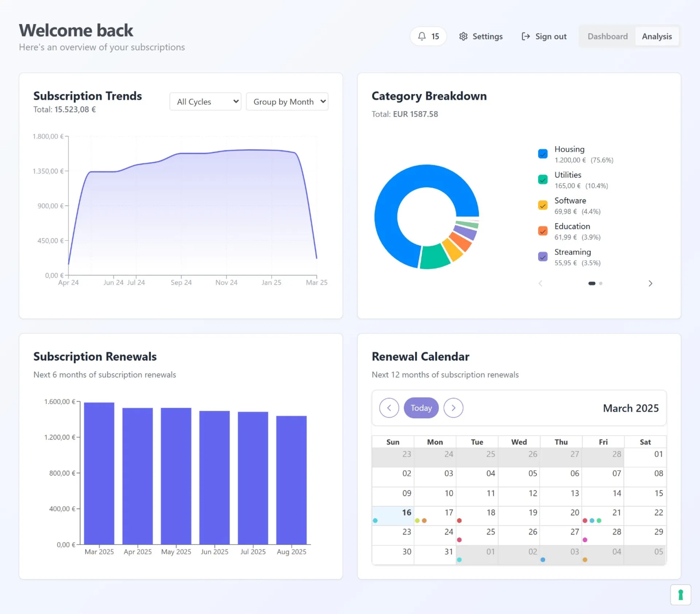This screenshot has height=614, width=700.
Task: Disable the Streaming category checkbox
Action: [x=542, y=257]
